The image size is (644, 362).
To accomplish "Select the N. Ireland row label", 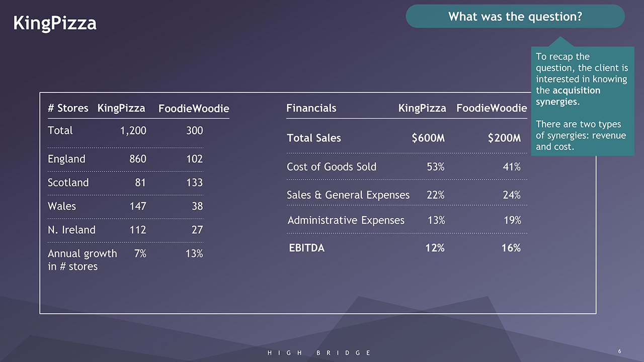I will click(71, 230).
